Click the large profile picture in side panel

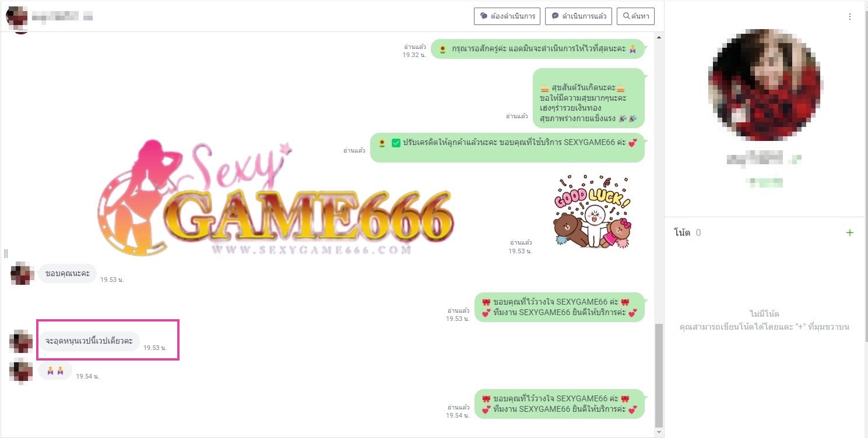[x=764, y=85]
